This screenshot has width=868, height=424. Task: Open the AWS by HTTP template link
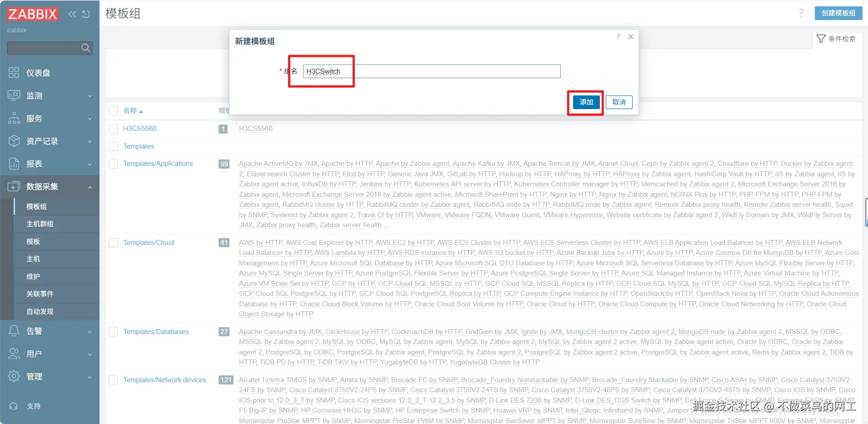(261, 243)
